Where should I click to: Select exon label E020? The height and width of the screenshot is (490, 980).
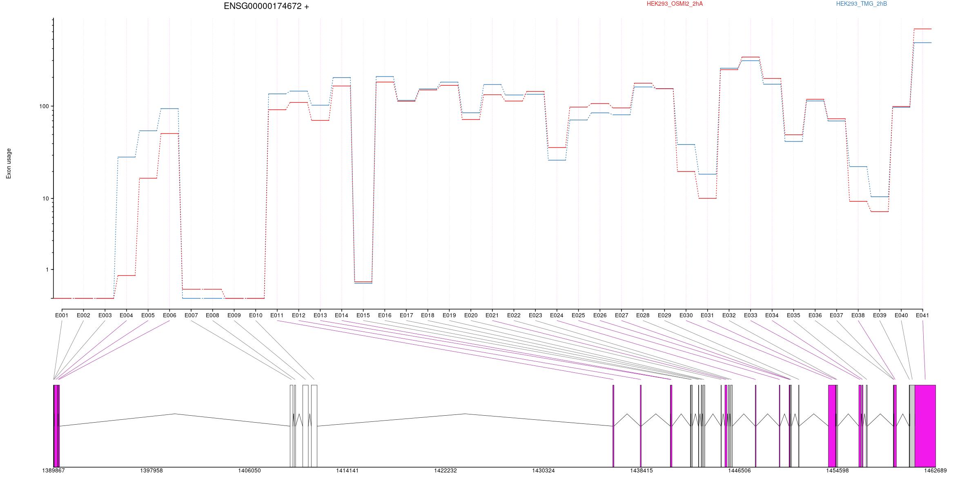tap(471, 315)
